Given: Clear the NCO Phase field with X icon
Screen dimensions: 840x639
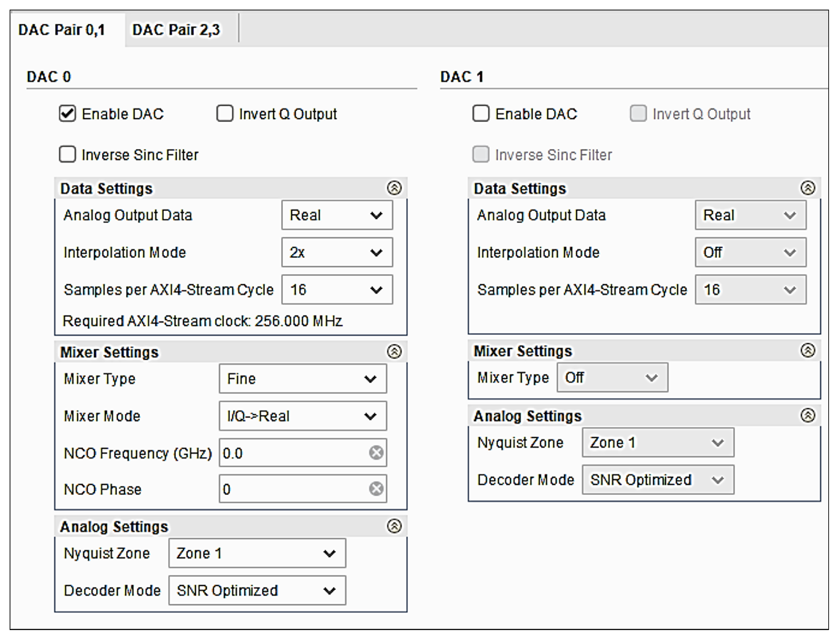Looking at the screenshot, I should (376, 489).
